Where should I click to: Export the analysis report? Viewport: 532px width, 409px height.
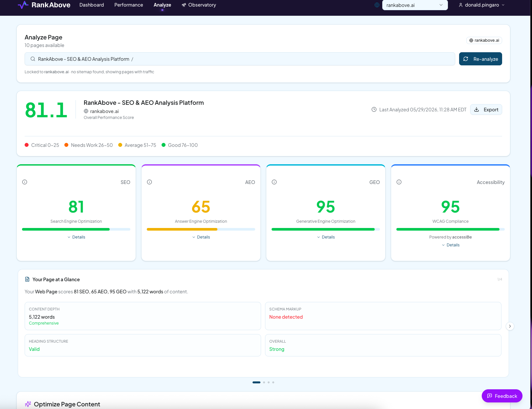(x=486, y=110)
